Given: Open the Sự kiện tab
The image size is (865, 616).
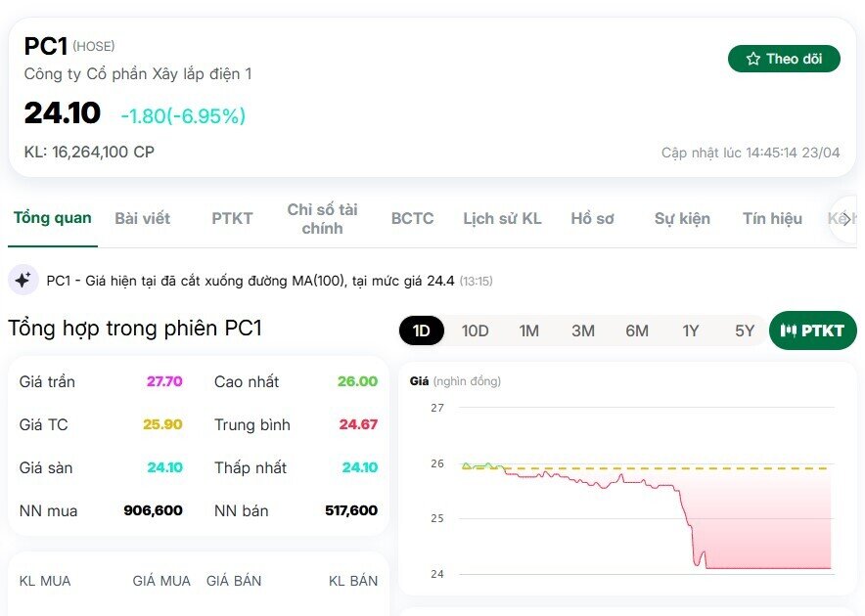Looking at the screenshot, I should pos(682,218).
